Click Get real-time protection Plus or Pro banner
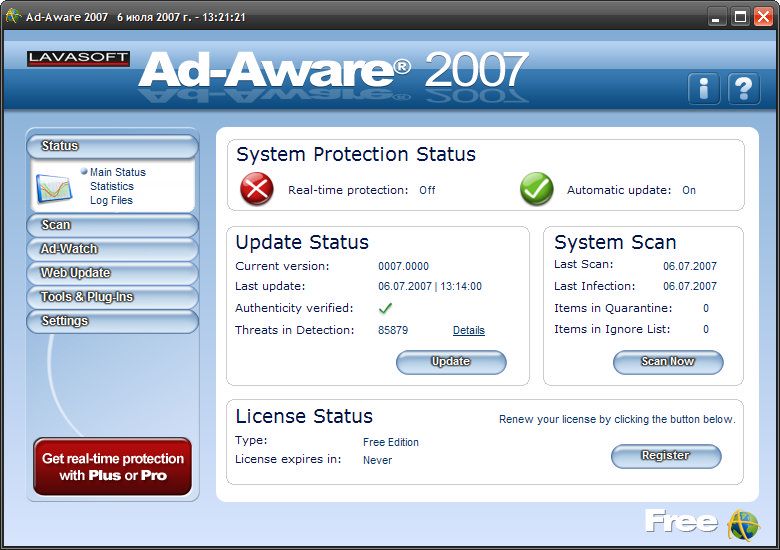 [112, 467]
